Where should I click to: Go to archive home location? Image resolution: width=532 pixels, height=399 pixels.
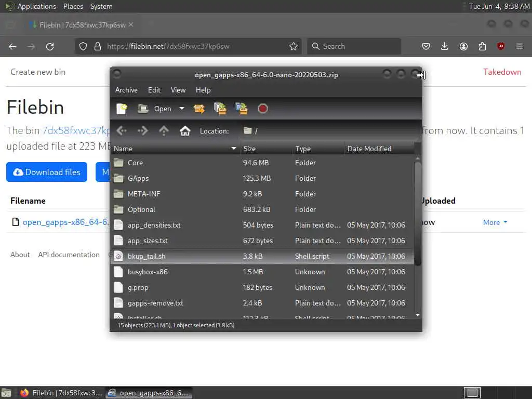[185, 130]
